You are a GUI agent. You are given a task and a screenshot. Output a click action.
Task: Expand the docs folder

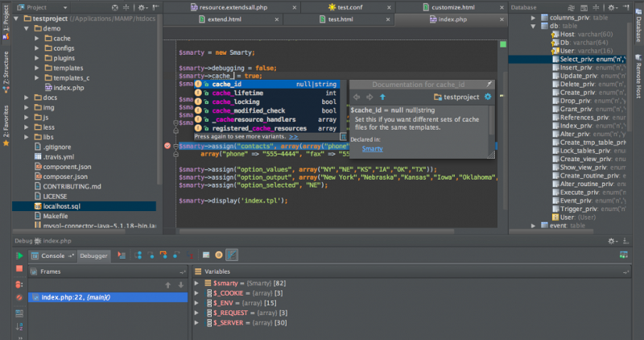(27, 97)
